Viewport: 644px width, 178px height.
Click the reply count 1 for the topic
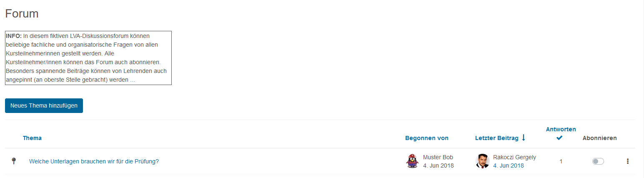[x=561, y=161]
